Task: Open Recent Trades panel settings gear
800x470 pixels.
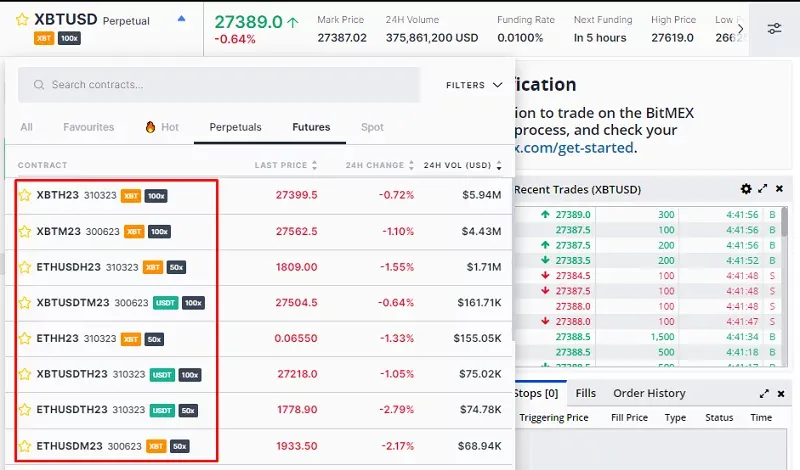Action: click(x=746, y=189)
